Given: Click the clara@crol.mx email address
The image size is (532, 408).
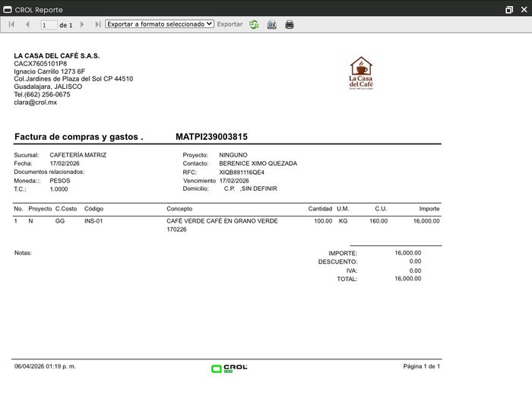Looking at the screenshot, I should click(x=35, y=103).
